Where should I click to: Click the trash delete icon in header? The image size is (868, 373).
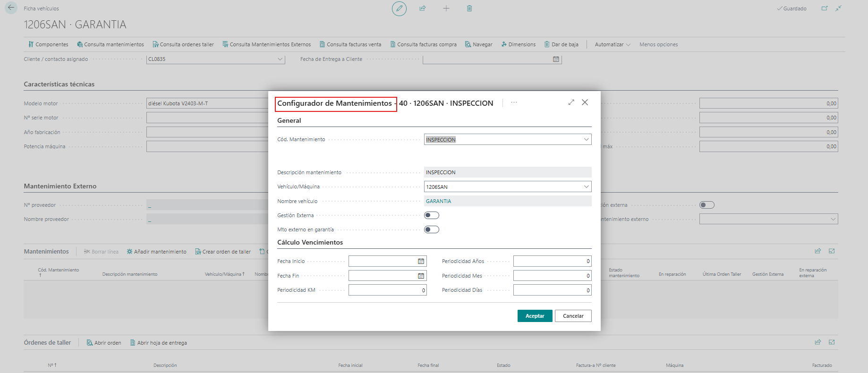[469, 8]
